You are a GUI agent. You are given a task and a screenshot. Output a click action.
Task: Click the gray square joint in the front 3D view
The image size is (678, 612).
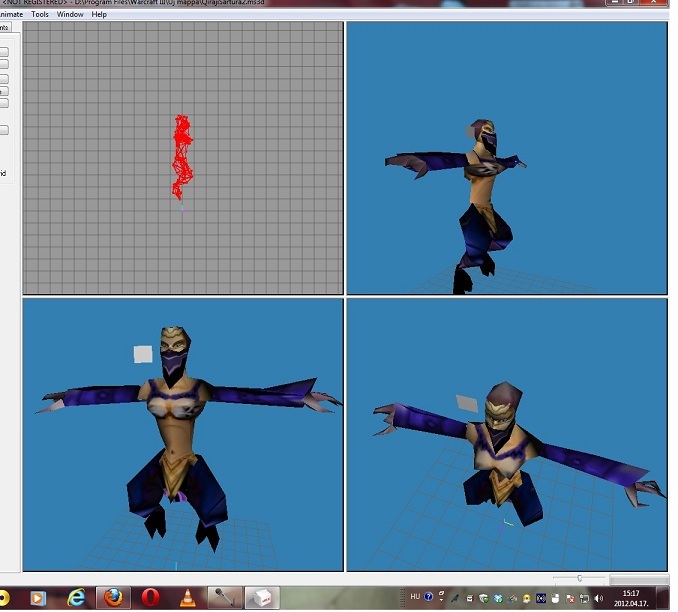click(x=143, y=354)
